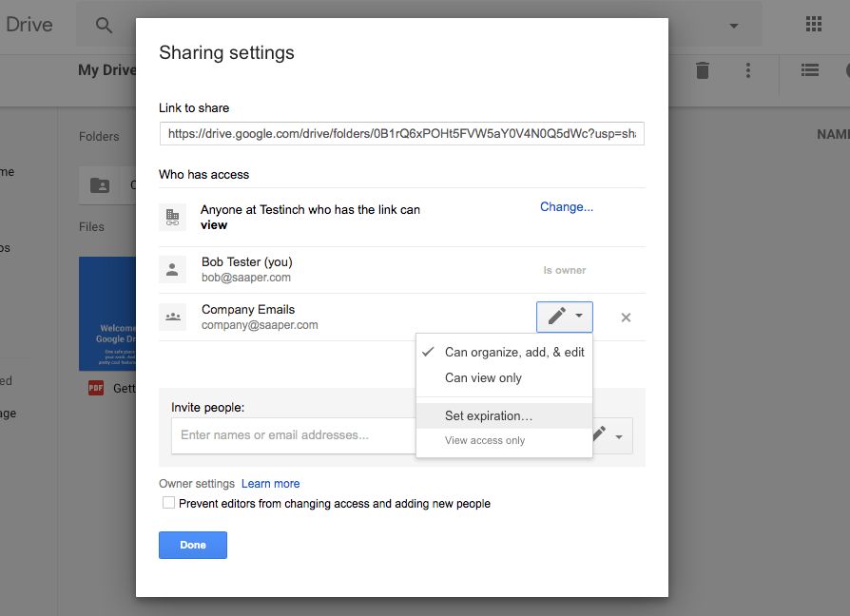Switch to list view icon
850x616 pixels.
coord(809,70)
